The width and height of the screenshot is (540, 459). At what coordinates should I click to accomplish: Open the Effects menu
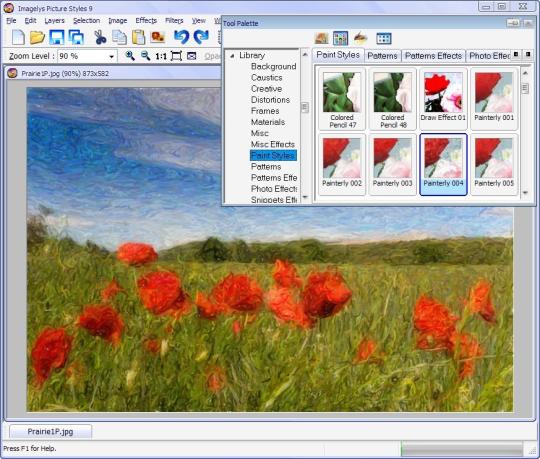[146, 21]
